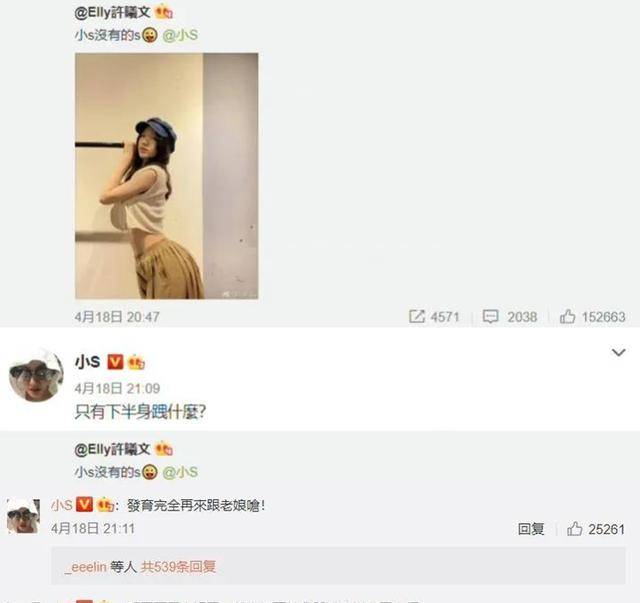Image resolution: width=640 pixels, height=603 pixels.
Task: Expand the 共539条回复 replies thread
Action: (178, 567)
